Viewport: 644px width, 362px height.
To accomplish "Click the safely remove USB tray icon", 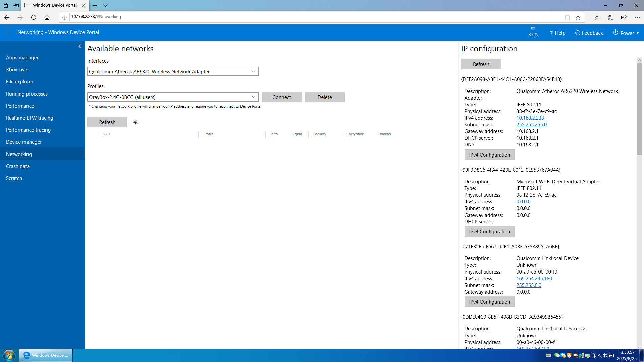I will pyautogui.click(x=593, y=355).
